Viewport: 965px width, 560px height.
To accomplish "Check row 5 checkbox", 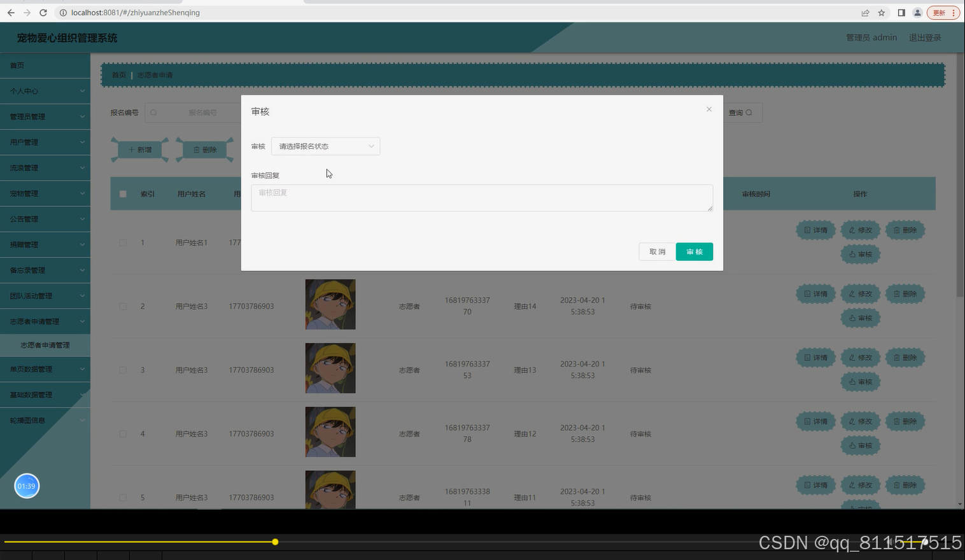I will click(123, 497).
